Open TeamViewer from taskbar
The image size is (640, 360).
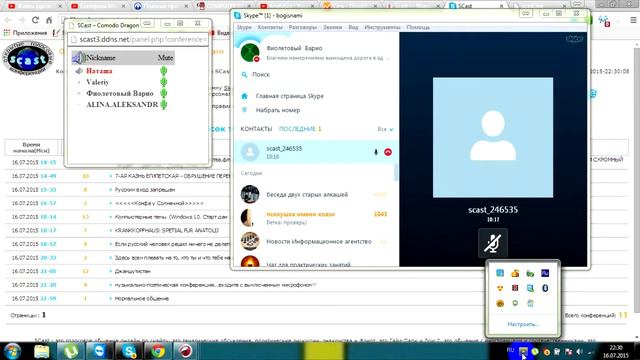(99, 351)
